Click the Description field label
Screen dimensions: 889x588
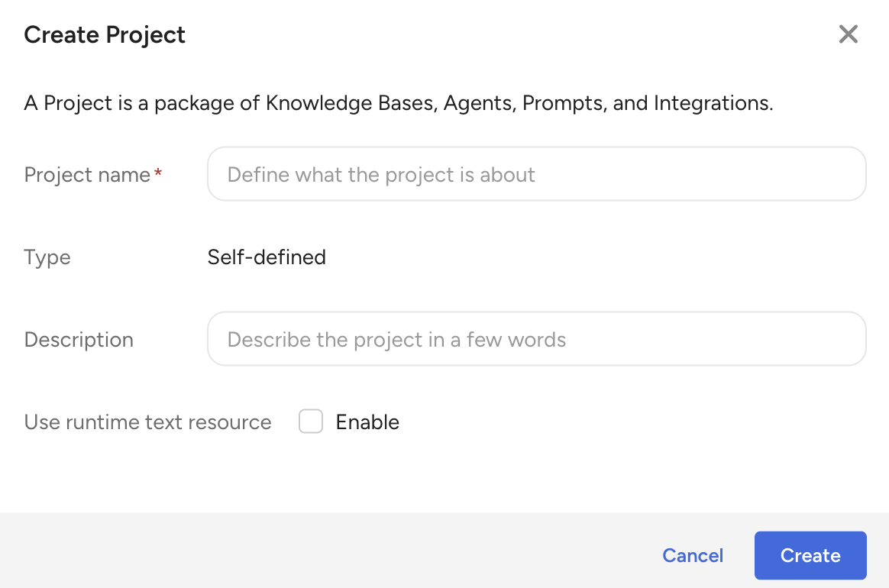79,340
